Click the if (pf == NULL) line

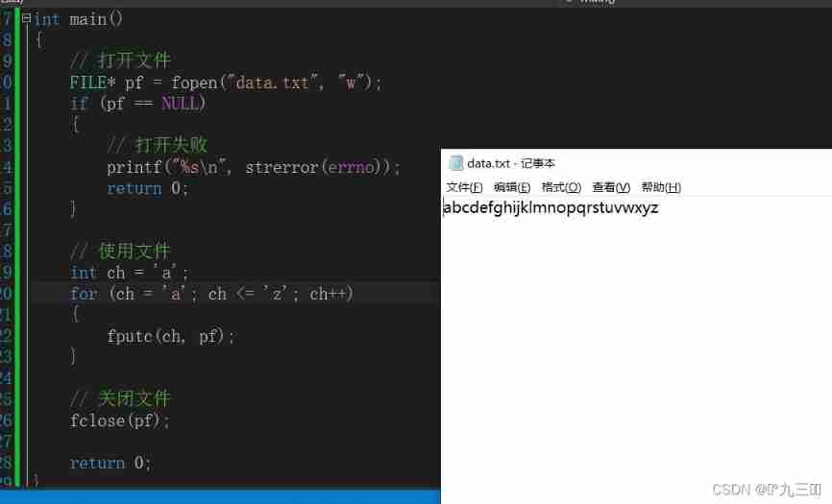pyautogui.click(x=137, y=103)
